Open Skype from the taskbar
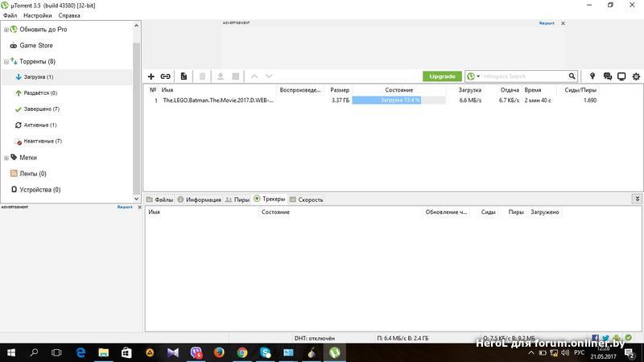 pyautogui.click(x=266, y=352)
